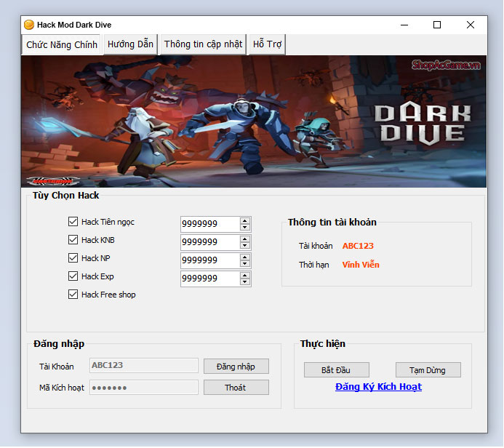Increase the Hack Tiên ngọc value with up arrow
The width and height of the screenshot is (504, 448).
click(x=245, y=221)
